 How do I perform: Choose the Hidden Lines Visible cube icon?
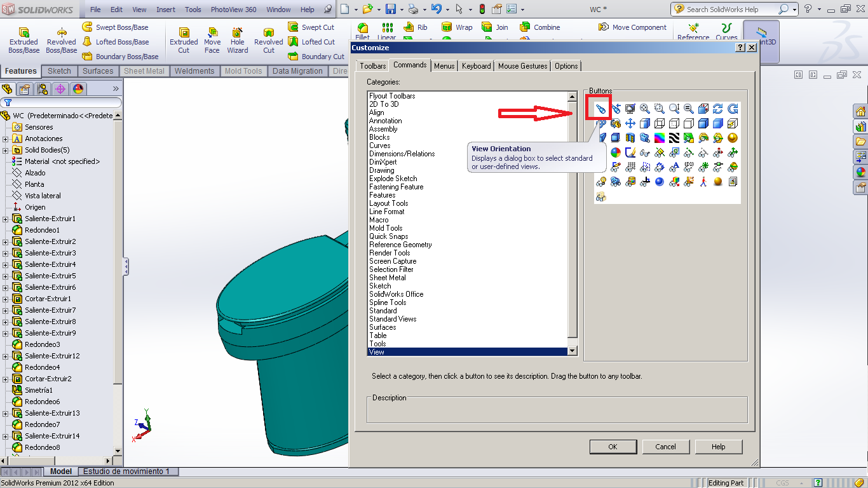tap(674, 123)
